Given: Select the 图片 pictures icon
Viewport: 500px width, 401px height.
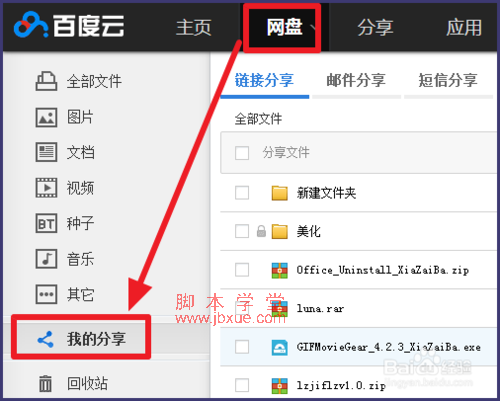Looking at the screenshot, I should [46, 117].
